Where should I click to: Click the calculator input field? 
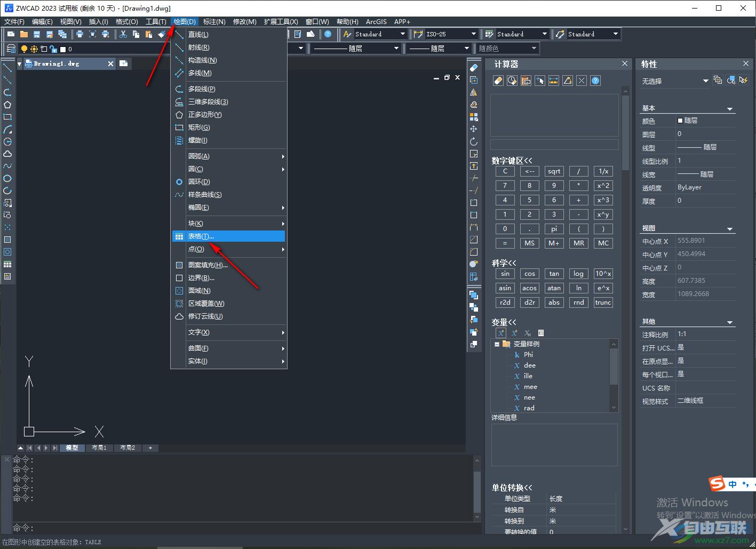(x=554, y=145)
